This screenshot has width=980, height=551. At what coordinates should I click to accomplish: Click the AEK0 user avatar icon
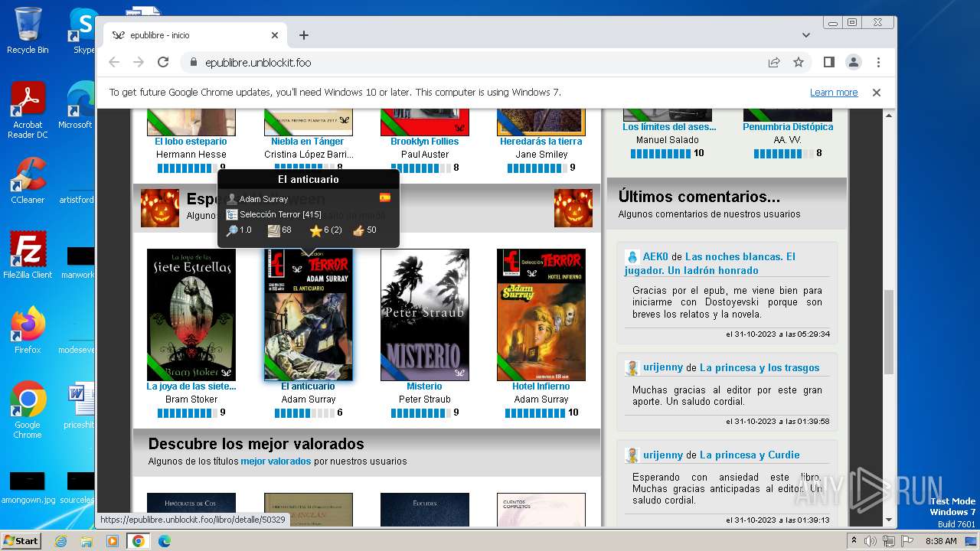pos(632,257)
